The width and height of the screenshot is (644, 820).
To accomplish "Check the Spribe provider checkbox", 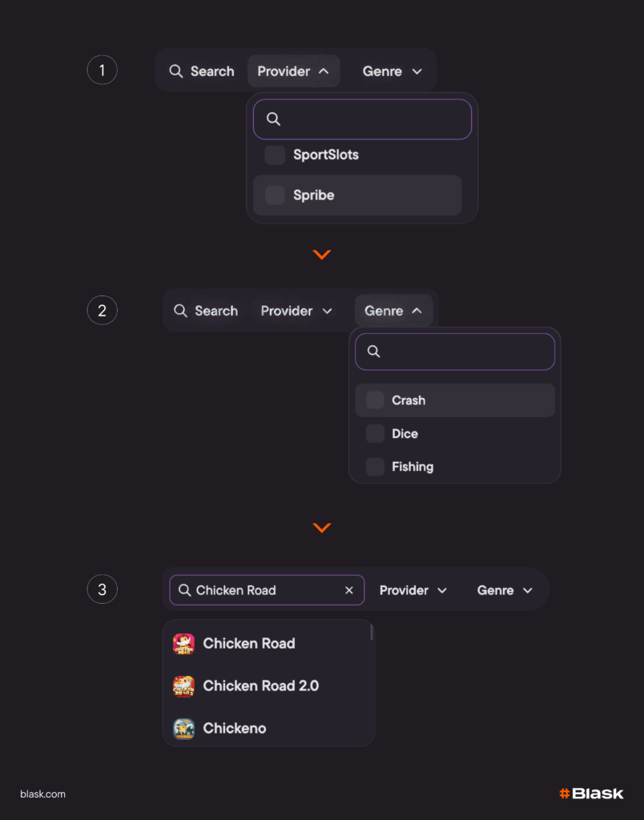I will coord(275,195).
